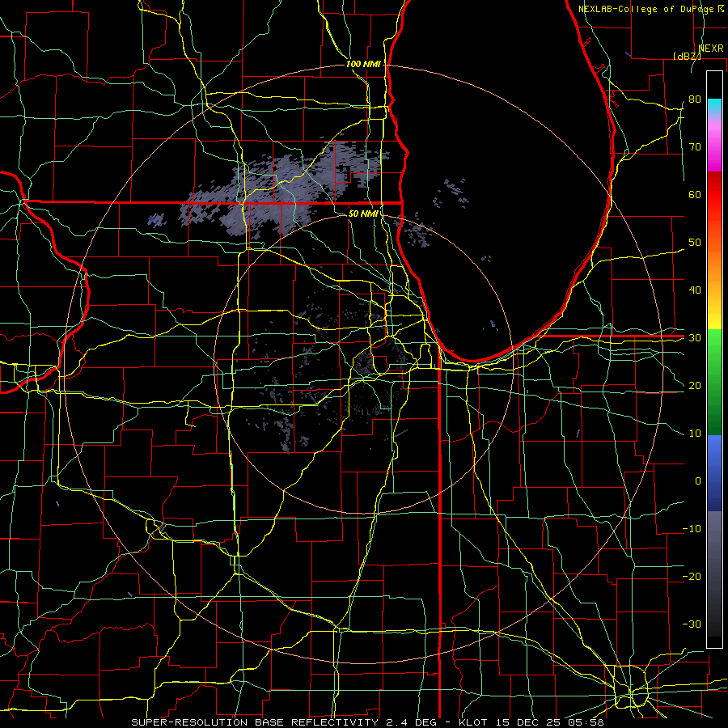Click the -30 value on the dBZ scale
728x728 pixels.
pos(692,624)
